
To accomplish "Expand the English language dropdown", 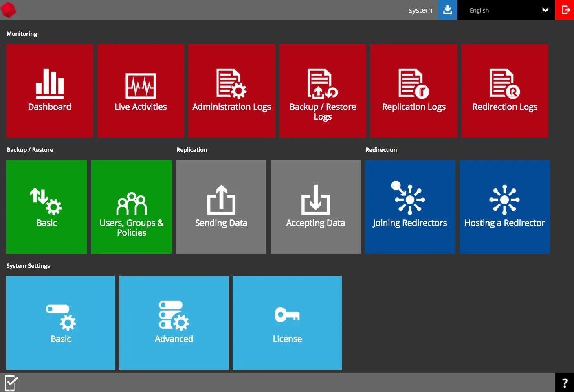I will pyautogui.click(x=506, y=10).
